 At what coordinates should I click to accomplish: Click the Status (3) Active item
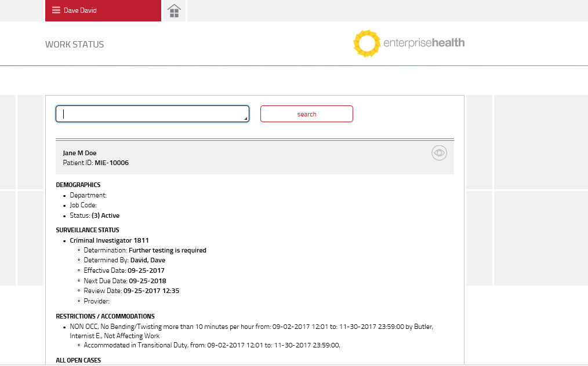coord(95,215)
